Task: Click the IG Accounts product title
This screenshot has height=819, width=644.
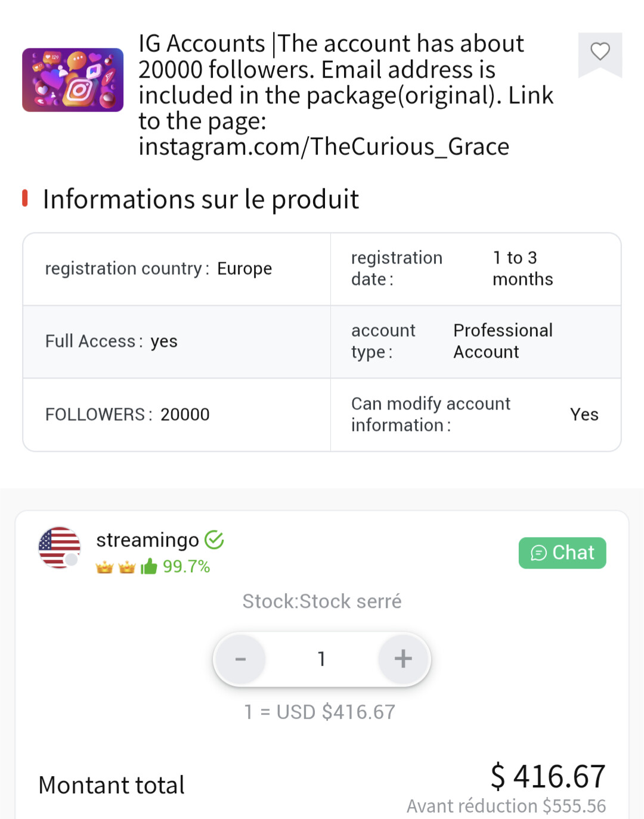Action: click(346, 95)
